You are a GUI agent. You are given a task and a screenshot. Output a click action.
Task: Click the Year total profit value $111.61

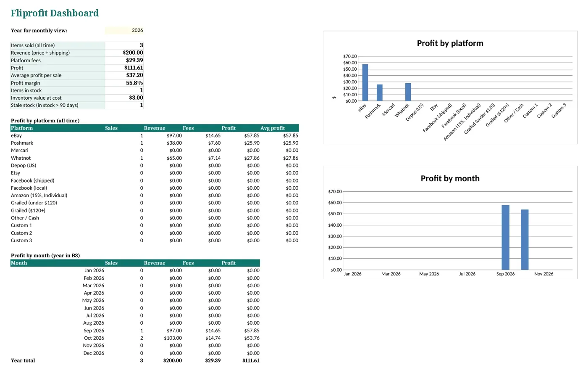pyautogui.click(x=251, y=360)
